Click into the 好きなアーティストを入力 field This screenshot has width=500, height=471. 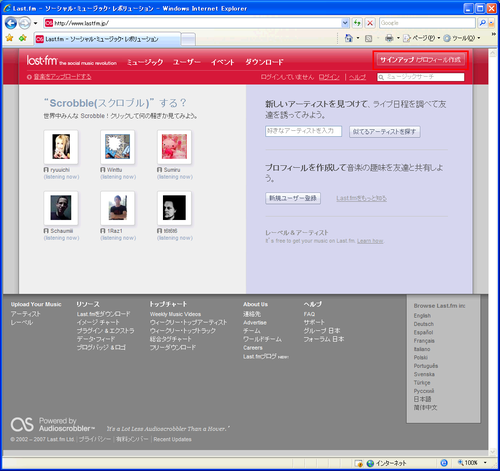[x=303, y=131]
